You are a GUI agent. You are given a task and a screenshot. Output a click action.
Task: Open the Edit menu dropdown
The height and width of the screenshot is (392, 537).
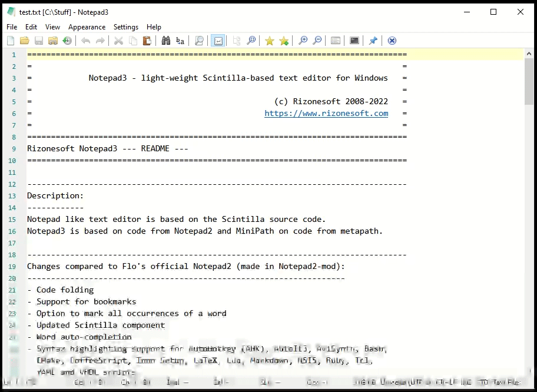point(31,27)
